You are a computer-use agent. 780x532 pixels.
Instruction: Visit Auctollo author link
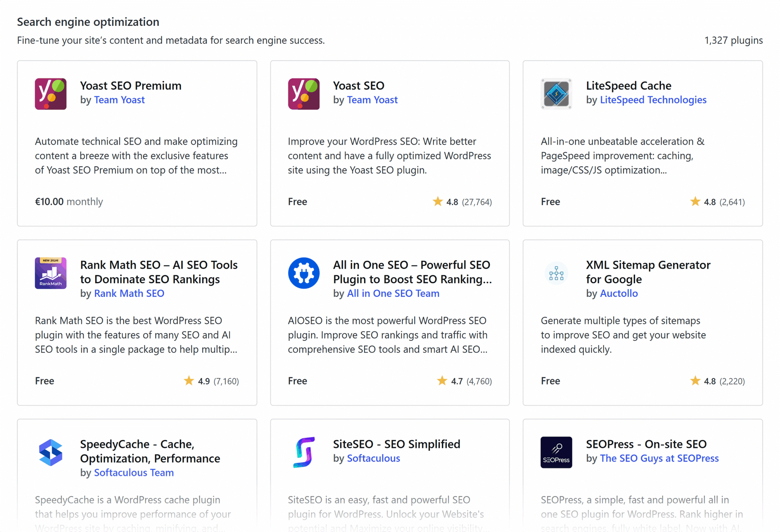point(619,293)
